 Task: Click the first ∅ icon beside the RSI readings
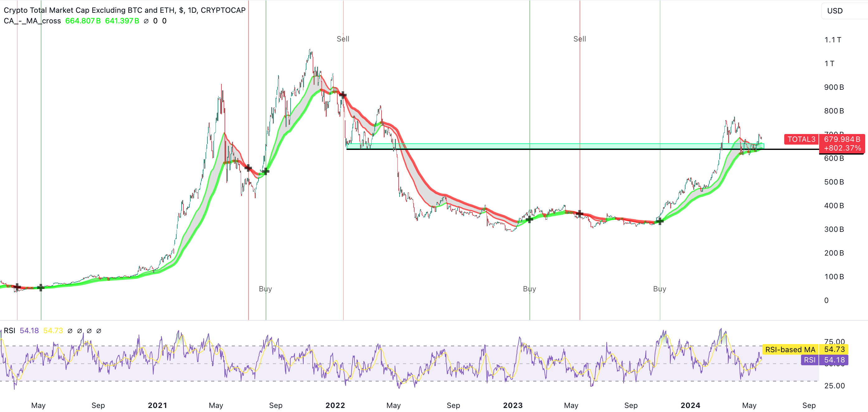(70, 331)
